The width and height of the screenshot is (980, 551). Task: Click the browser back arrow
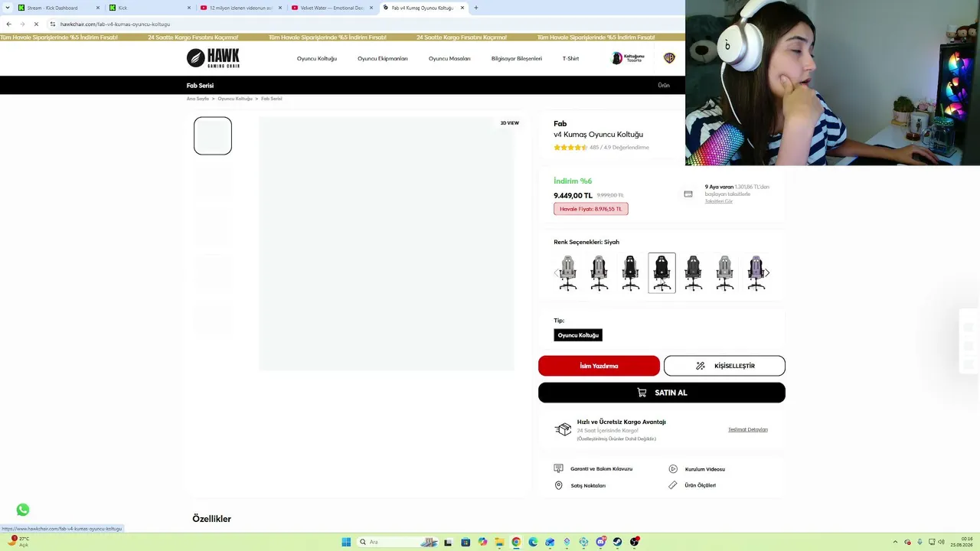pos(8,24)
